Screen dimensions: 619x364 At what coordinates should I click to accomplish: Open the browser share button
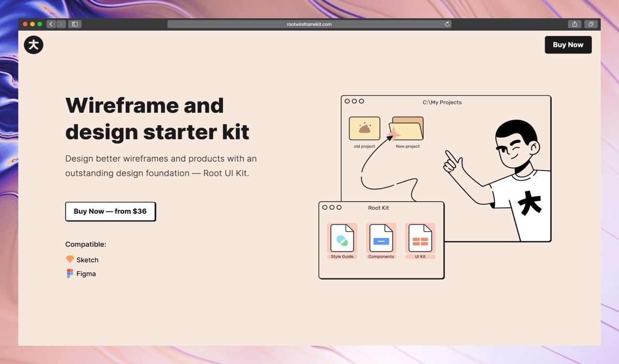coord(575,24)
